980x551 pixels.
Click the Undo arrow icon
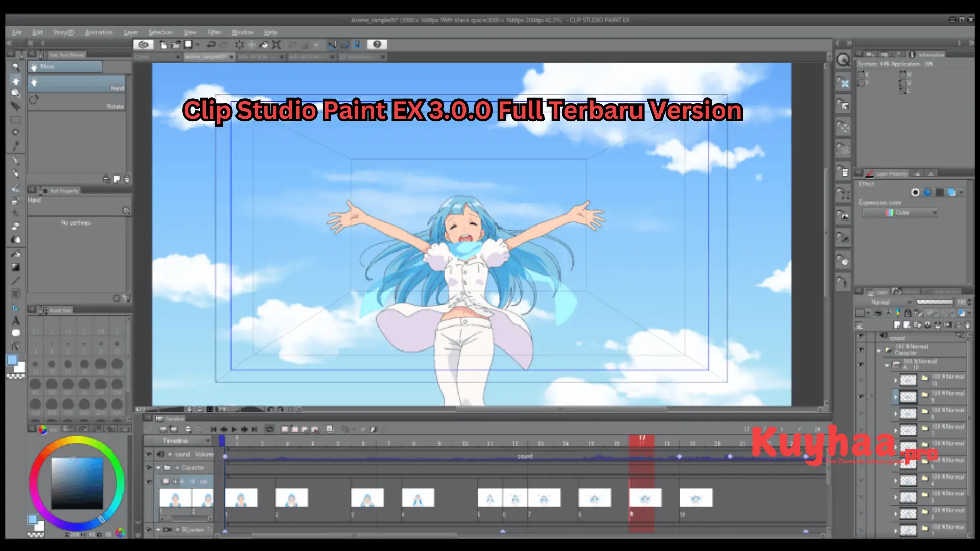(x=211, y=45)
